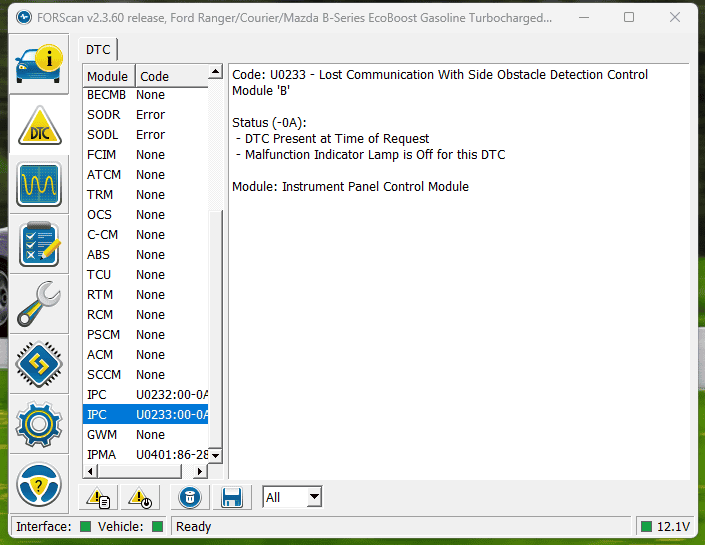705x545 pixels.
Task: Open the wrench service functions section
Action: coord(39,304)
